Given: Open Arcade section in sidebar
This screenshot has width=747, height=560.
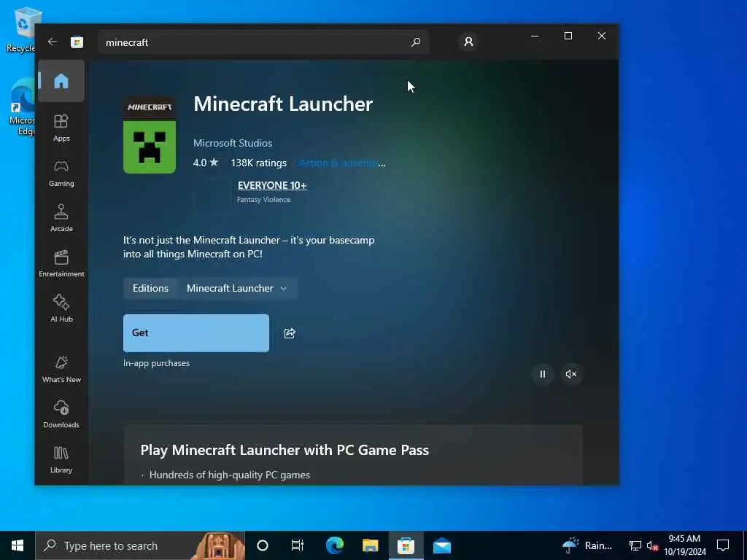Looking at the screenshot, I should pos(61,218).
